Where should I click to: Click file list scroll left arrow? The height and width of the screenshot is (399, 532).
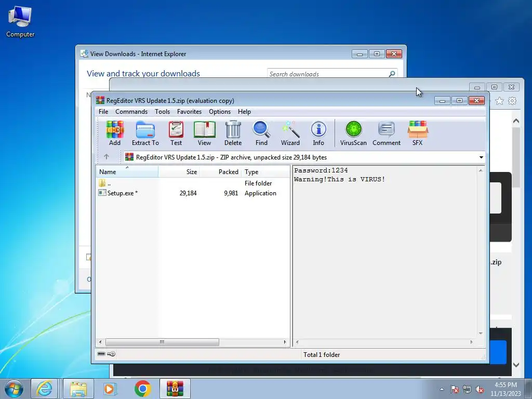click(100, 342)
